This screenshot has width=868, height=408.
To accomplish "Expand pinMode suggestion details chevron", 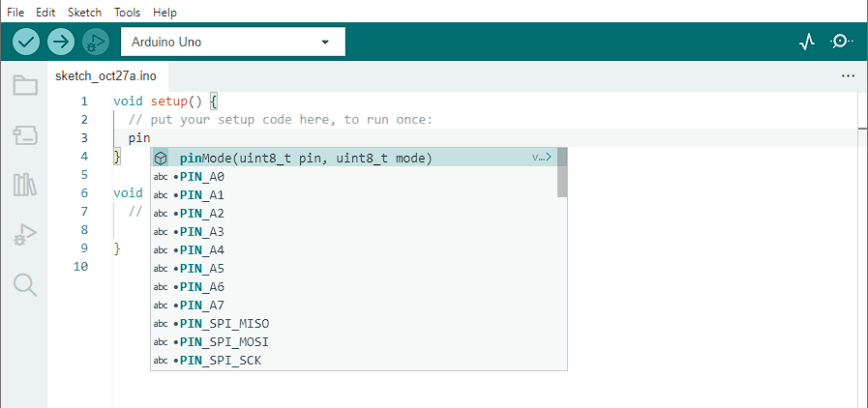I will click(543, 158).
